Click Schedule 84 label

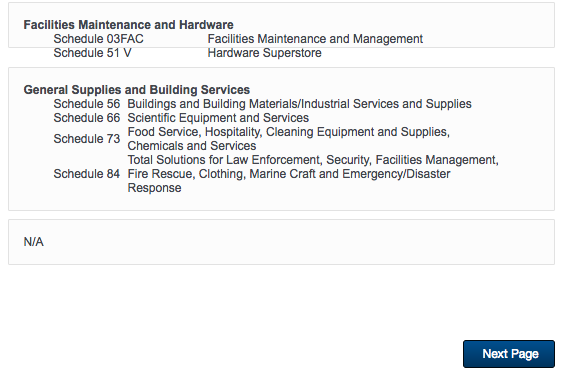pos(87,174)
